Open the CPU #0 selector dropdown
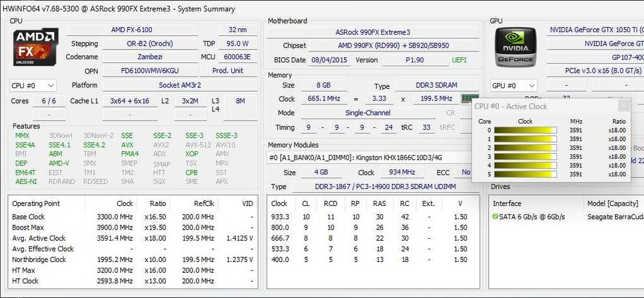 coord(33,86)
